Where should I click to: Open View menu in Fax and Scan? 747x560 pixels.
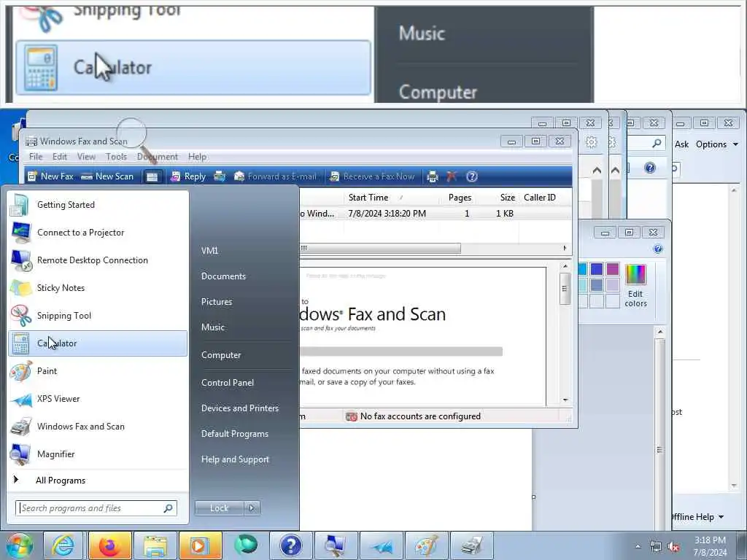(x=86, y=157)
